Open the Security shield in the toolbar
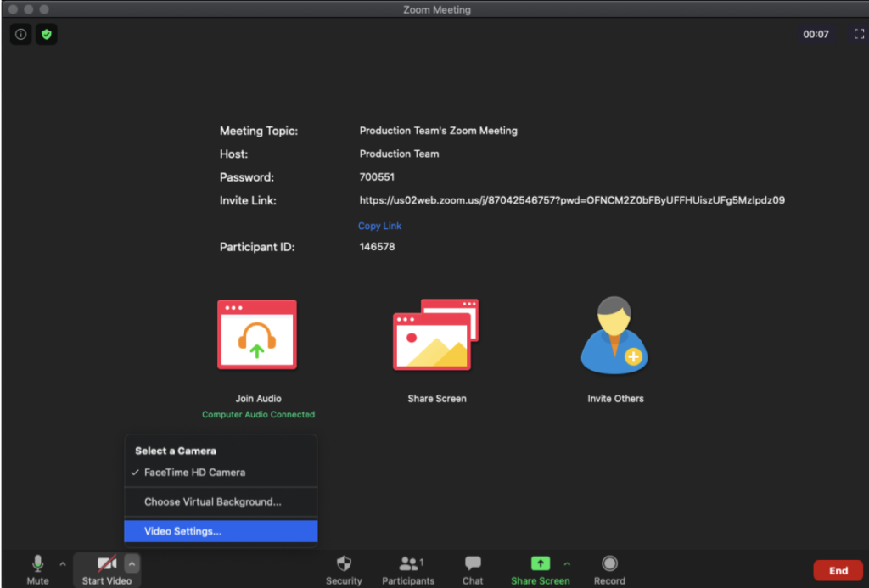The width and height of the screenshot is (869, 588). click(x=344, y=569)
